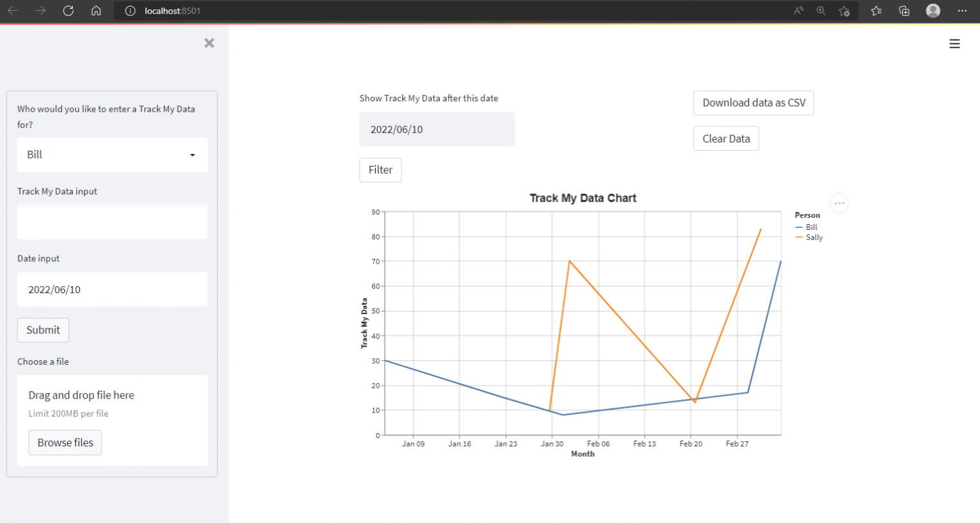Open the favorites list icon
This screenshot has height=523, width=980.
point(876,11)
